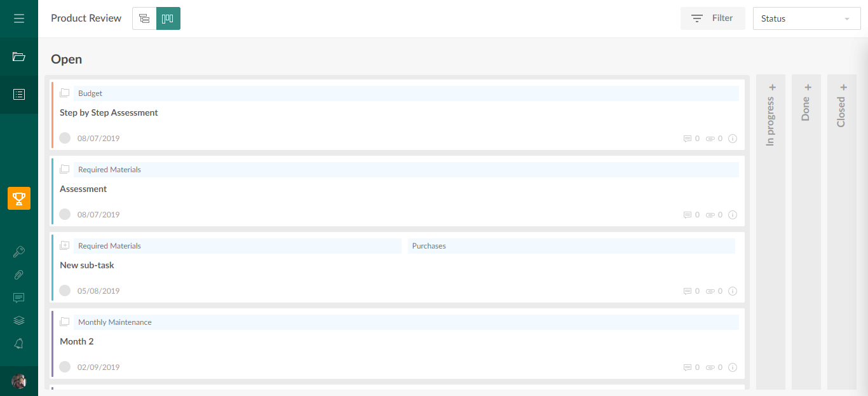
Task: Switch to the tree list view
Action: (144, 18)
